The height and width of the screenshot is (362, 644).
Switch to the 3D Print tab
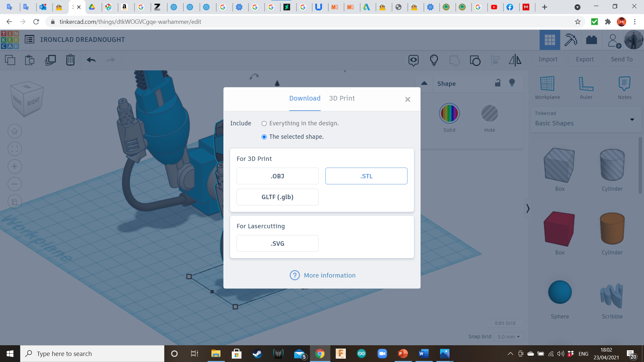pos(341,98)
